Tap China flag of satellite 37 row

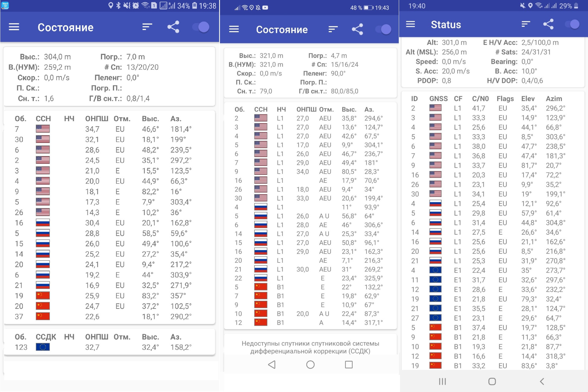tap(43, 316)
